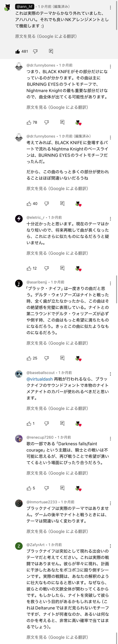Open @asaribenjj profile avatar
Image resolution: width=118 pixels, height=644 pixels.
pos(19,283)
